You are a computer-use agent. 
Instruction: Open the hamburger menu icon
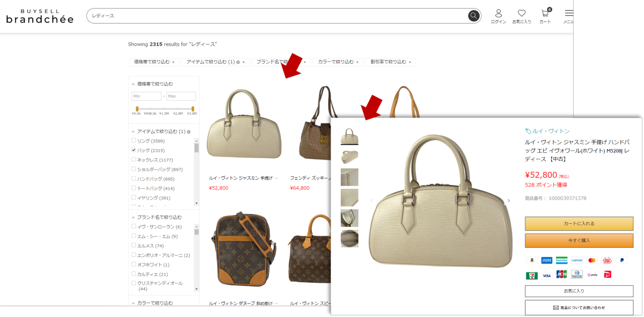pyautogui.click(x=569, y=13)
